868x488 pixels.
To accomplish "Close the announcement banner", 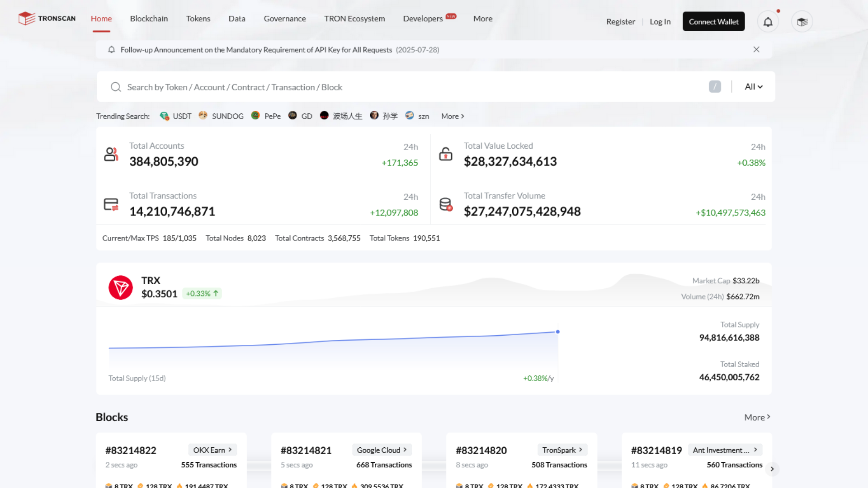I will point(756,50).
